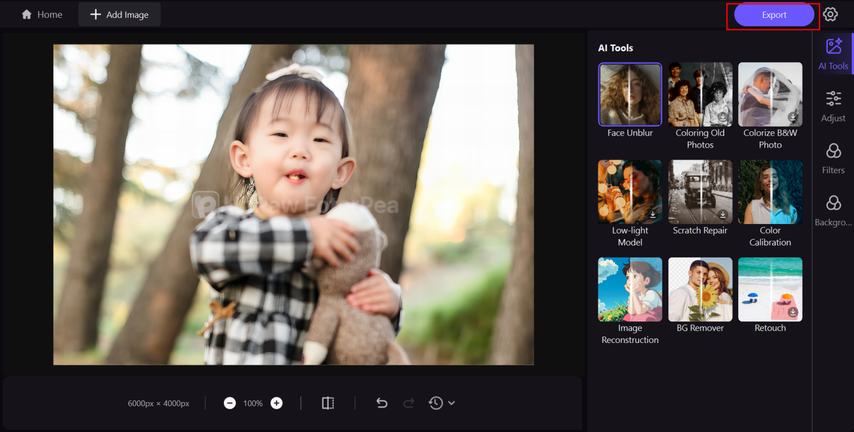Click the zoom in plus button

277,403
